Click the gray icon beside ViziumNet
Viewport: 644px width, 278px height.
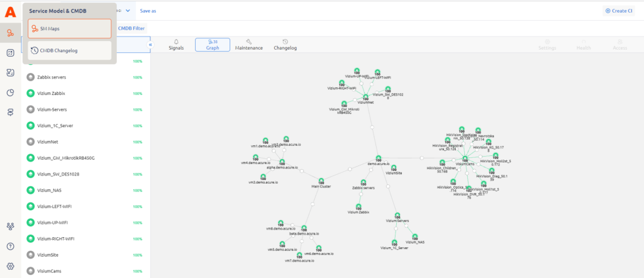pyautogui.click(x=30, y=142)
